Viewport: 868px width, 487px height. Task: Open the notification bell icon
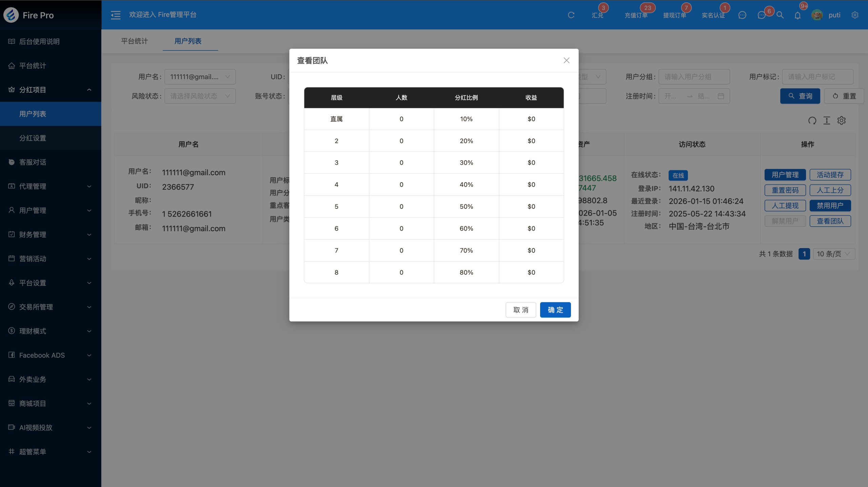tap(797, 15)
